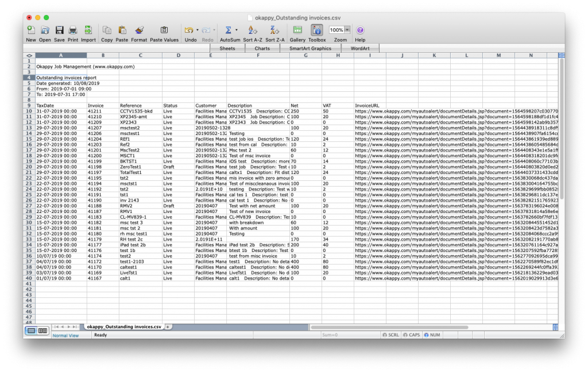Viewport: 588px width, 372px height.
Task: Switch to the Sheets gallery tab
Action: click(x=227, y=48)
